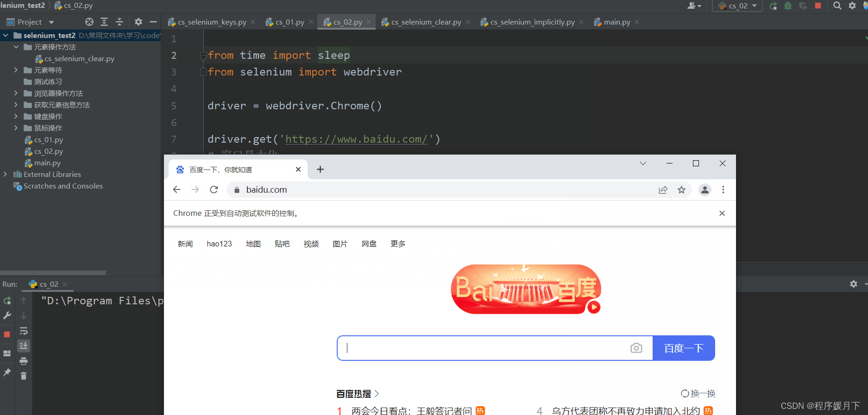Open the 贴吧 link on Baidu
The image size is (868, 415).
point(282,244)
